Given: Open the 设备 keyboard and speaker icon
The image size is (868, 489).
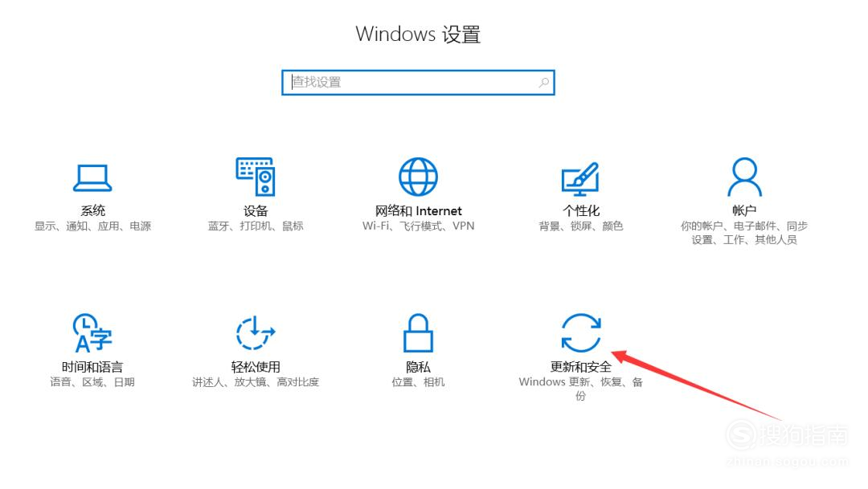Looking at the screenshot, I should [x=256, y=177].
